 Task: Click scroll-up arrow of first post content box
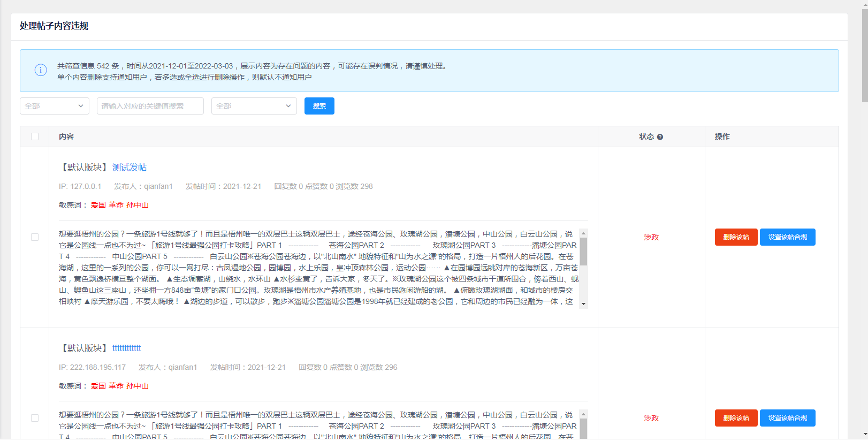pyautogui.click(x=583, y=233)
